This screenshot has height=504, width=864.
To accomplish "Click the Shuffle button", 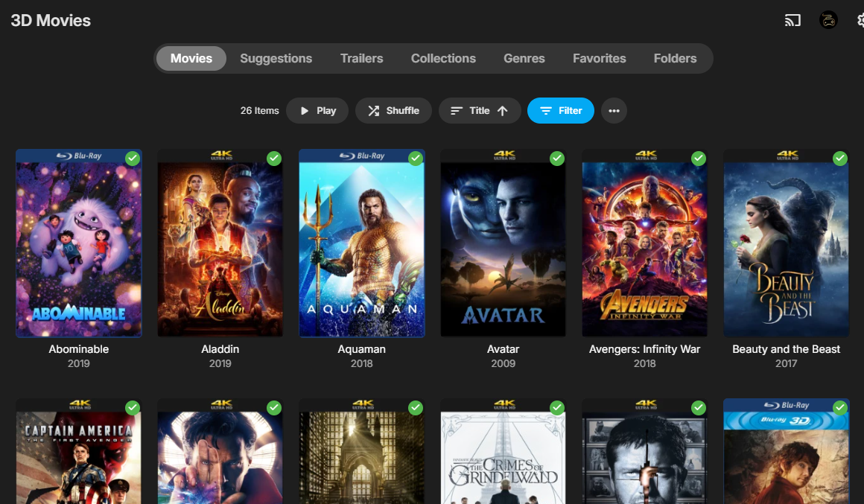I will [393, 111].
